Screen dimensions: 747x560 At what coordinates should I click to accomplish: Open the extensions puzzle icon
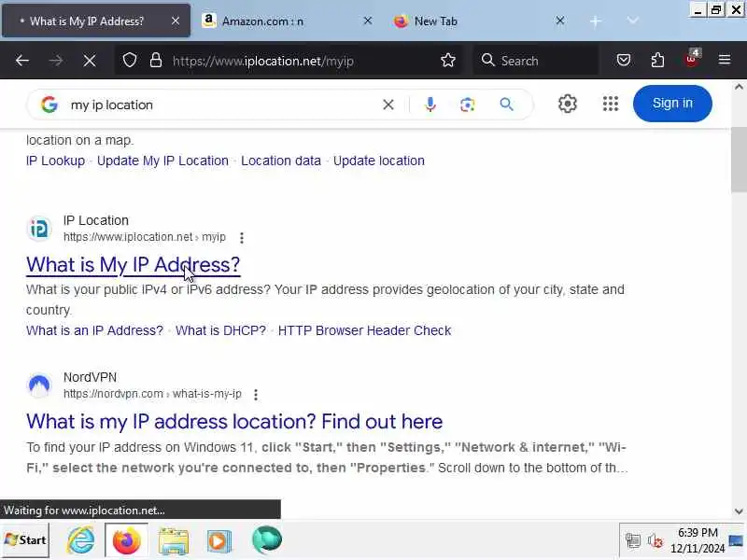point(657,60)
